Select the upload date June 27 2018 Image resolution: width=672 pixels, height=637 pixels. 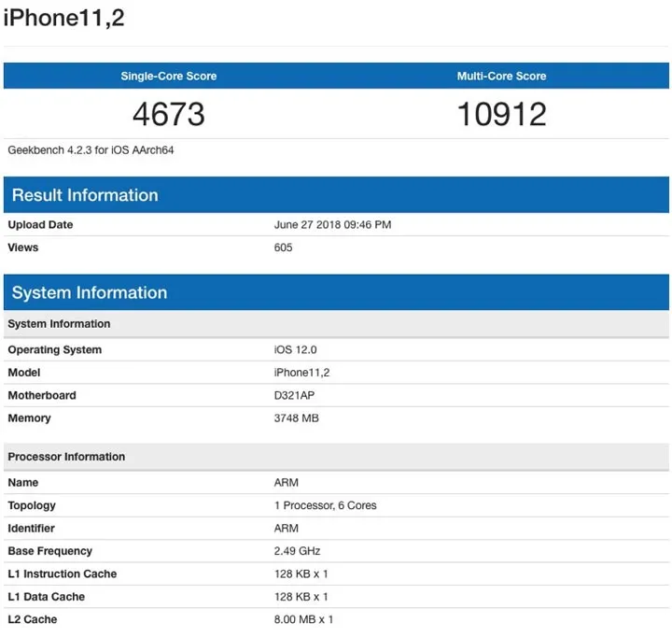pos(332,225)
